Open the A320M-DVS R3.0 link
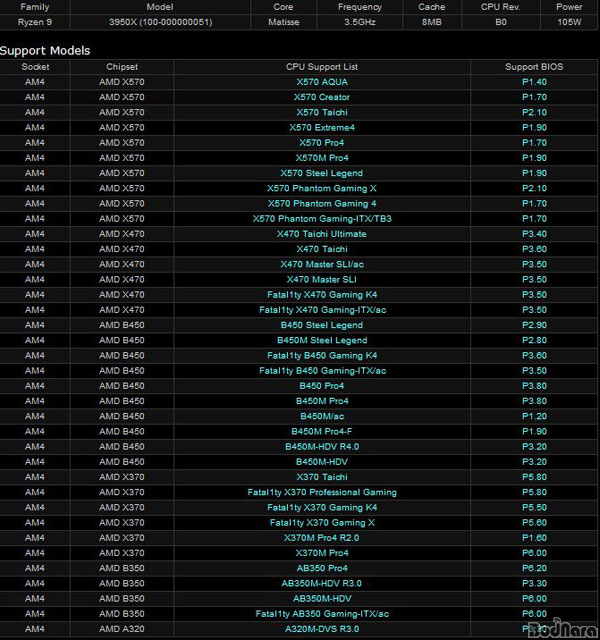The width and height of the screenshot is (600, 640). tap(322, 629)
